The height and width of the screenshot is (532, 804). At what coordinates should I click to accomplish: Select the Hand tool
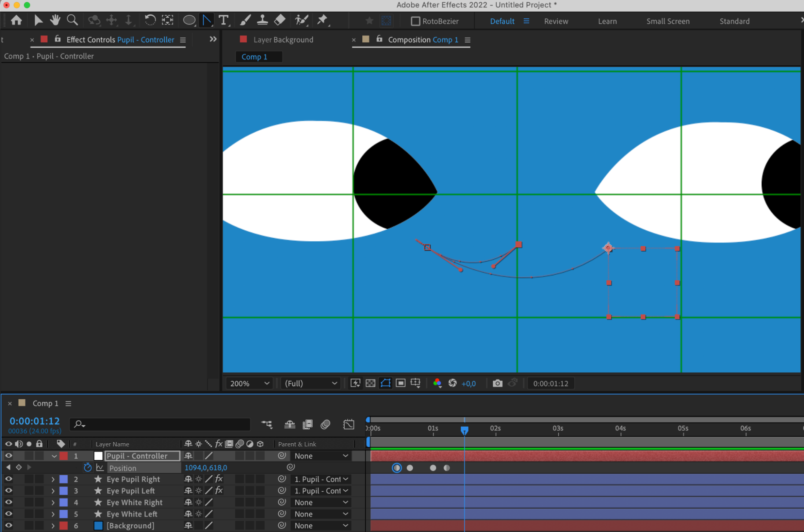click(55, 20)
